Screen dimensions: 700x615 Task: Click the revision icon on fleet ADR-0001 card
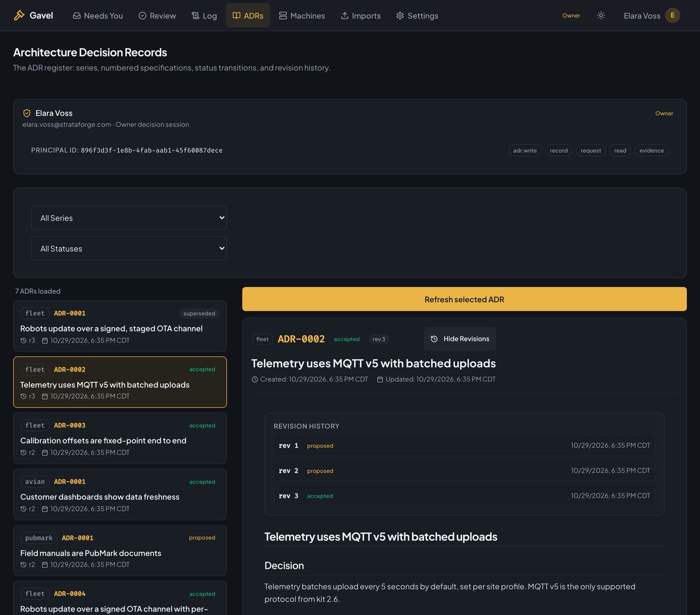click(x=23, y=341)
